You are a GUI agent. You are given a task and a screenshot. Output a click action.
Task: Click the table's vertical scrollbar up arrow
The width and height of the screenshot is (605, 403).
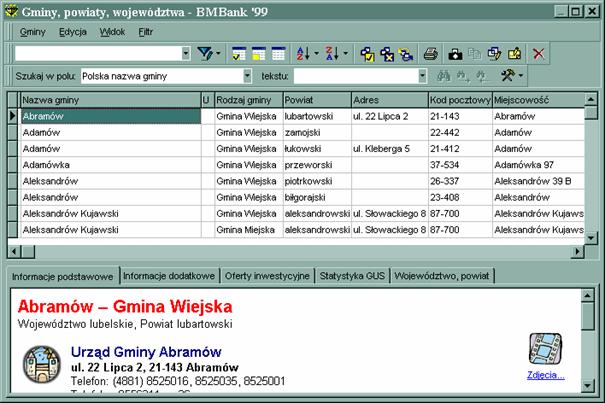591,99
